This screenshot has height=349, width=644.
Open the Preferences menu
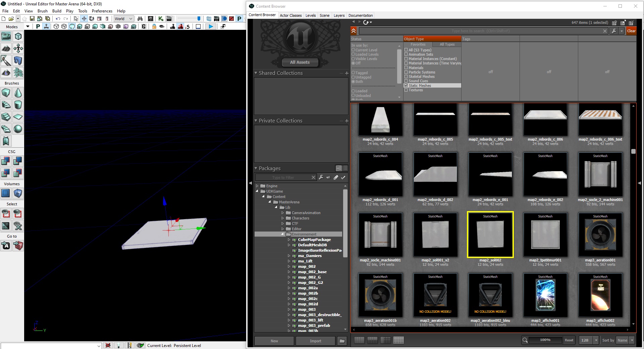tap(102, 11)
